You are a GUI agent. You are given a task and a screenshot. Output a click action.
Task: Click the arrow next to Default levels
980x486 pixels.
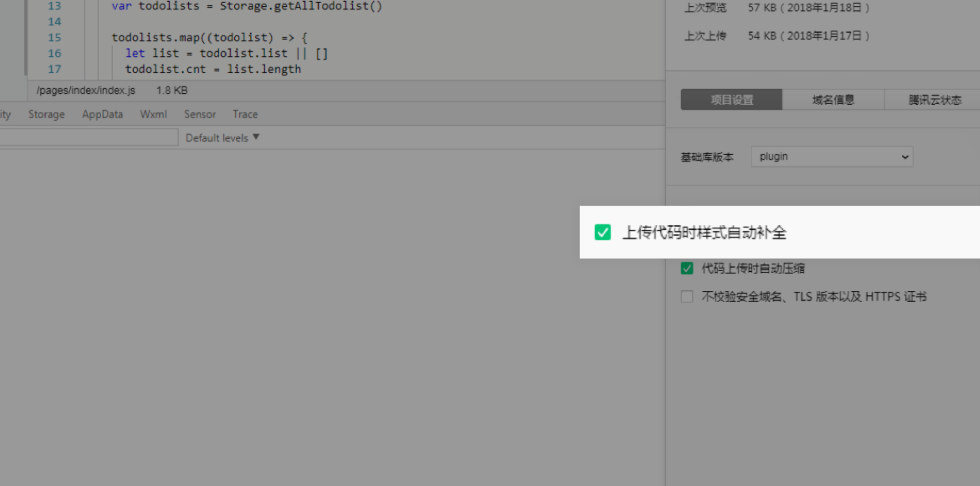coord(256,137)
